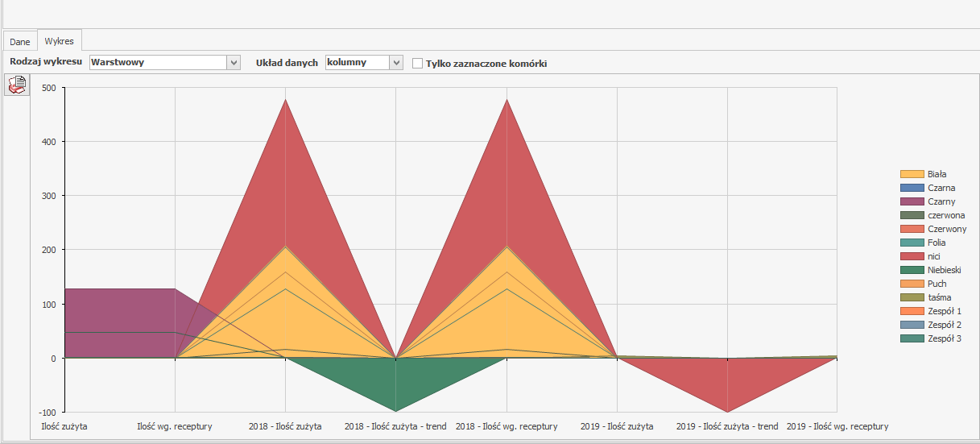The image size is (980, 444).
Task: Click the 2018 - Ilość zużyta axis label
Action: [x=285, y=426]
